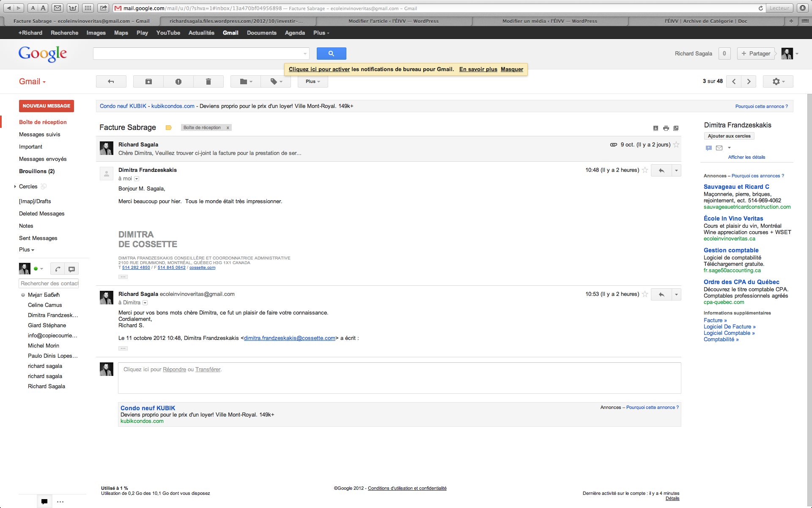Image resolution: width=812 pixels, height=508 pixels.
Task: Click back to inbox arrow button
Action: (111, 82)
